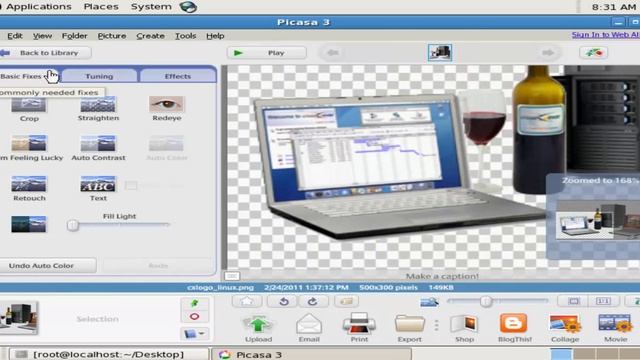Open the View menu

pyautogui.click(x=42, y=36)
